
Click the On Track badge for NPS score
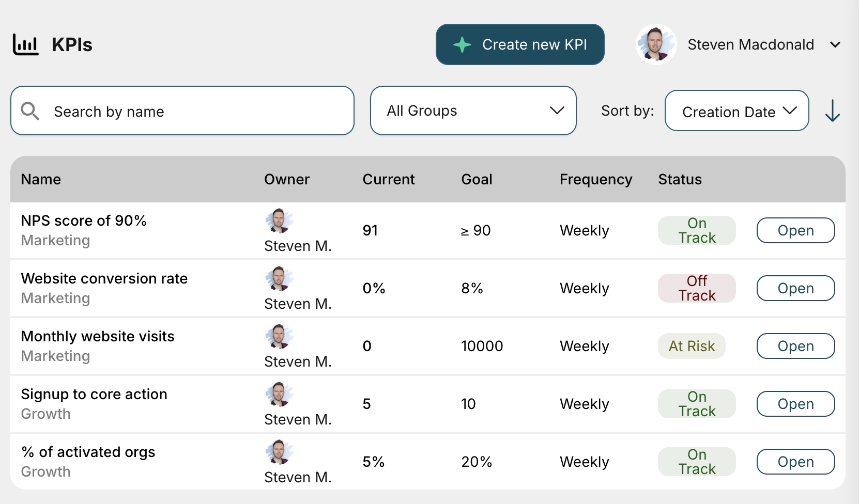[x=696, y=230]
